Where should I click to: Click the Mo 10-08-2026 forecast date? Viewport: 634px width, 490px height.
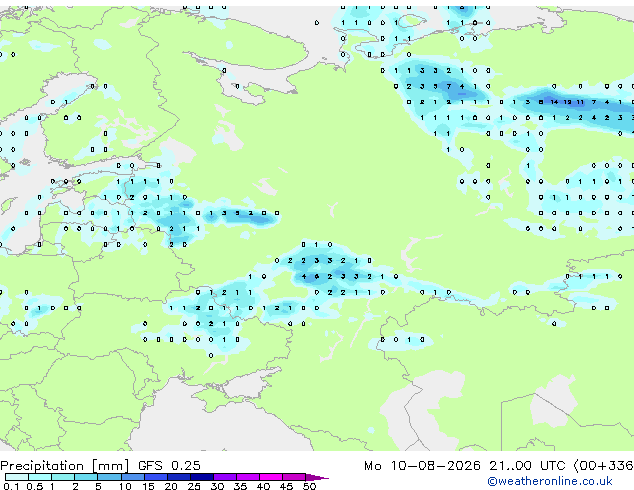tap(422, 466)
